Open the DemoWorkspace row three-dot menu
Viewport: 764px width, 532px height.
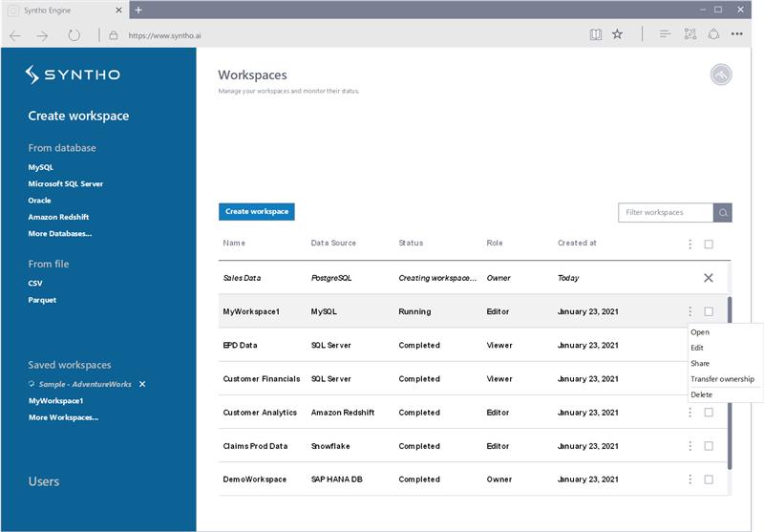pos(690,479)
